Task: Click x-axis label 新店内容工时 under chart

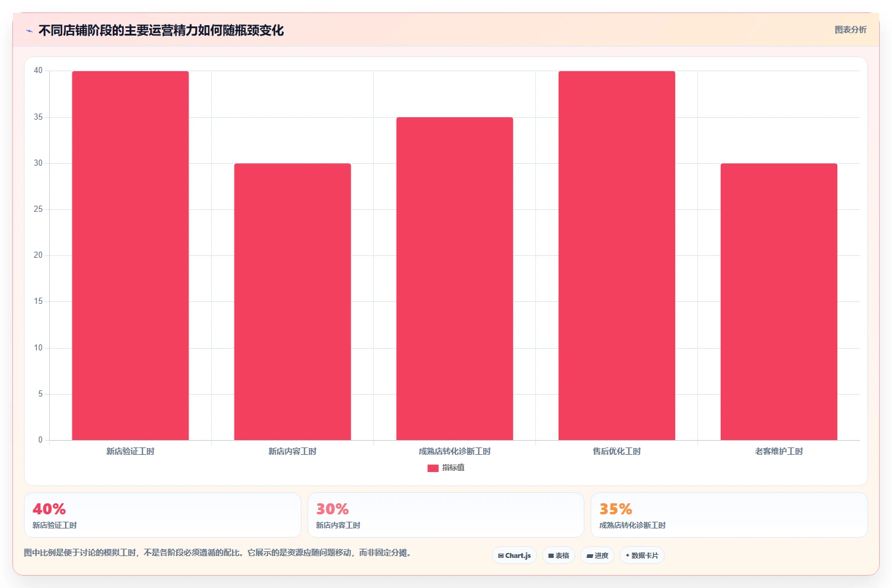Action: 292,451
